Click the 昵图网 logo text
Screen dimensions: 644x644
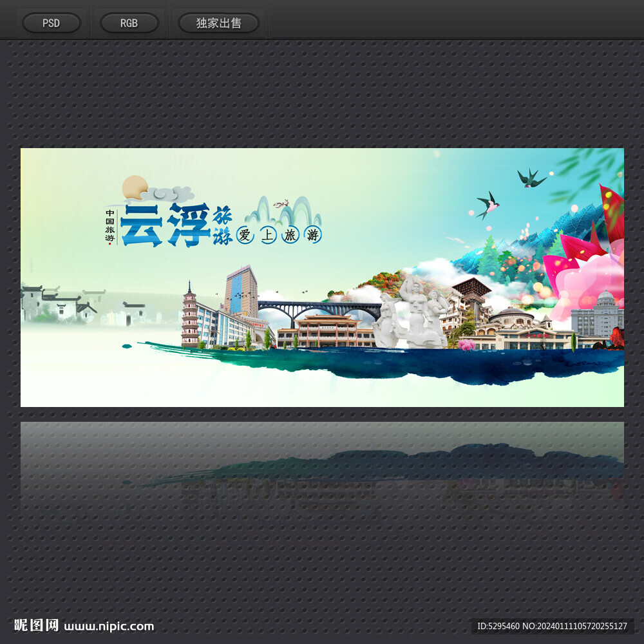[36, 625]
